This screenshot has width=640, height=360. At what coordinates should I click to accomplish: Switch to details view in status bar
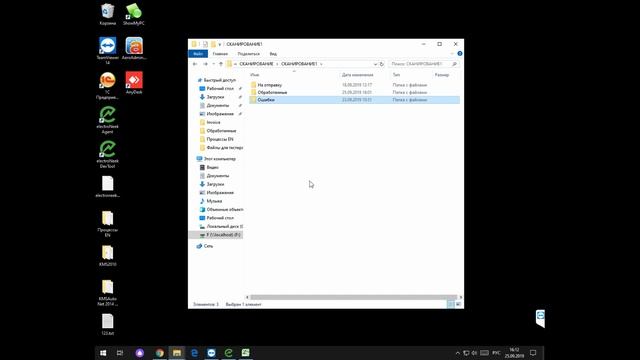pos(451,304)
